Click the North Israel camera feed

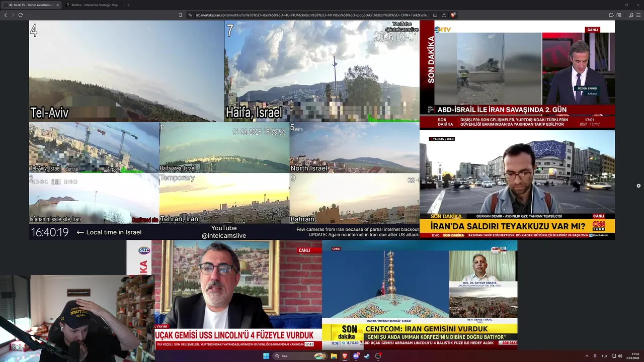pyautogui.click(x=354, y=148)
